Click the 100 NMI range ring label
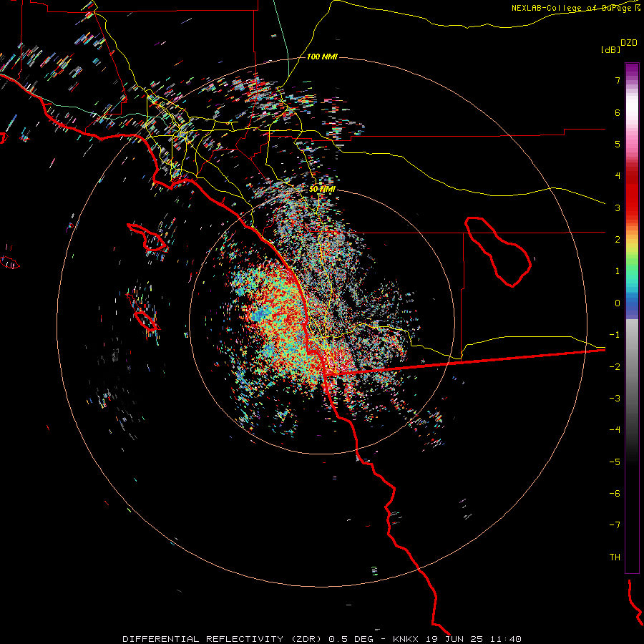 click(322, 57)
